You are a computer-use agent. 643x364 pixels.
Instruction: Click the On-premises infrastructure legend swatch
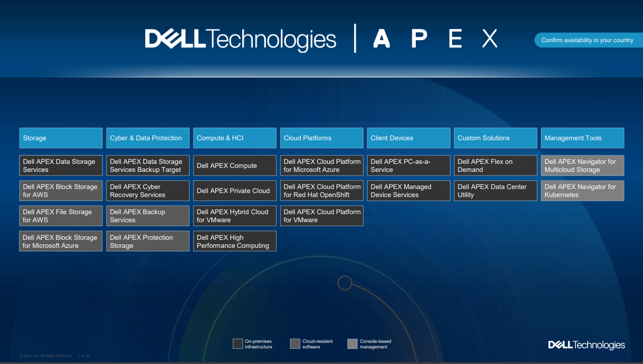[x=238, y=344]
